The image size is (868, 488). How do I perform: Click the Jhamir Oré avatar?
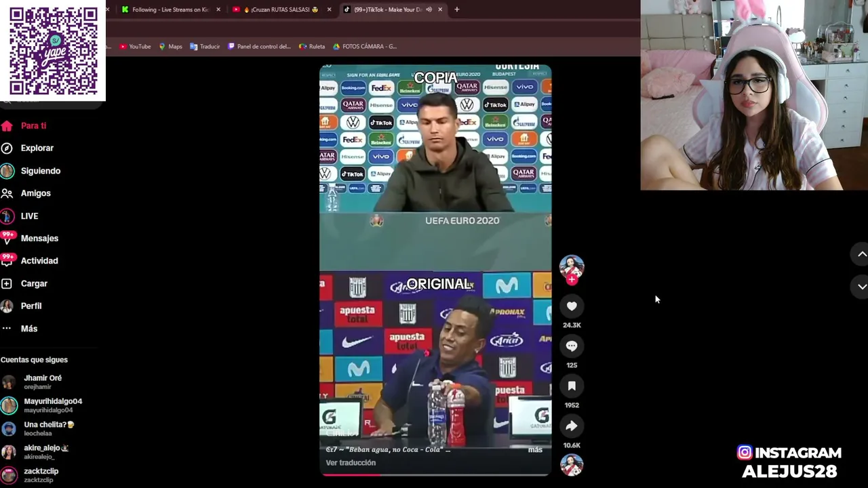coord(9,382)
